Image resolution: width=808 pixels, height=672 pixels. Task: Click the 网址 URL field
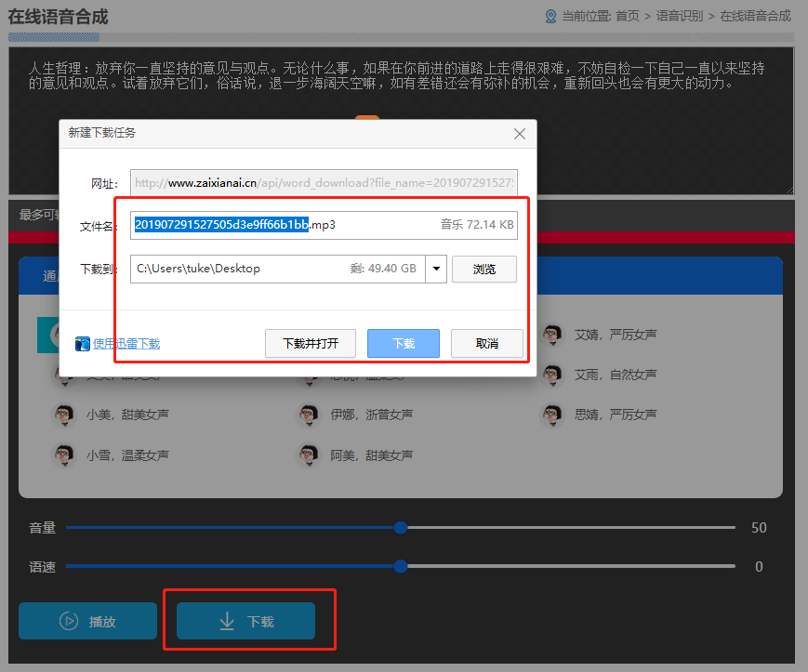click(324, 183)
